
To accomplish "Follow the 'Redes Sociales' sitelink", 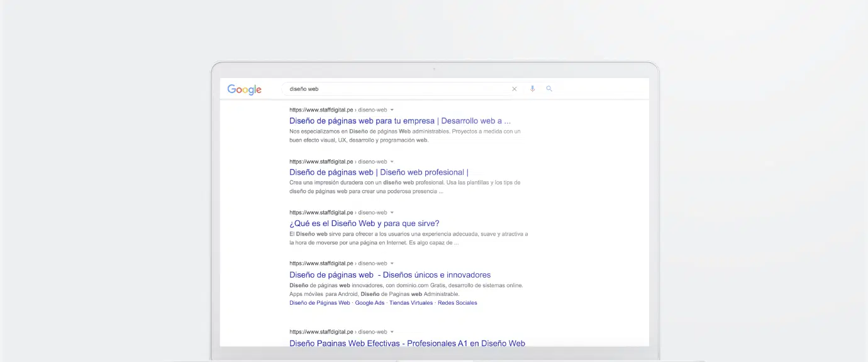I will [x=457, y=303].
